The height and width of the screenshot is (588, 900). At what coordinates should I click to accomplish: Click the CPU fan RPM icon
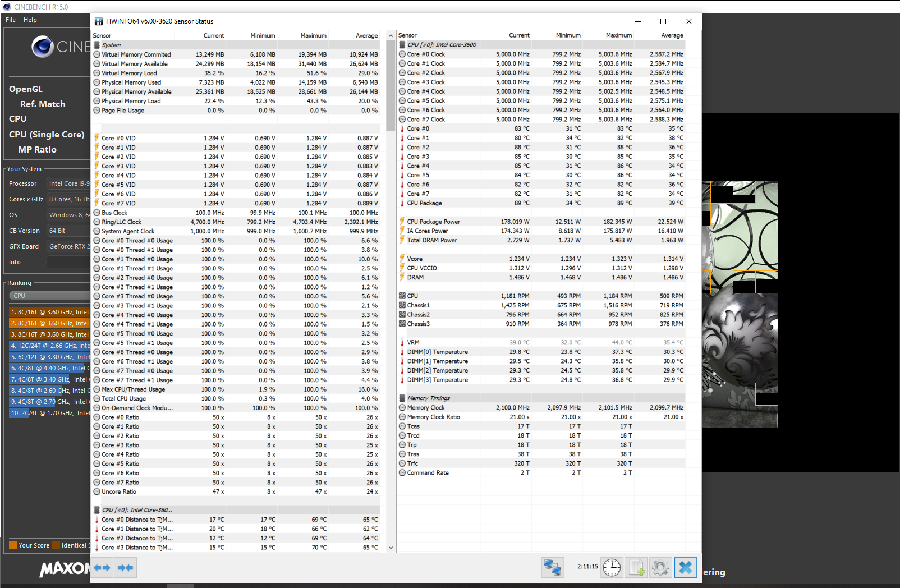click(402, 296)
